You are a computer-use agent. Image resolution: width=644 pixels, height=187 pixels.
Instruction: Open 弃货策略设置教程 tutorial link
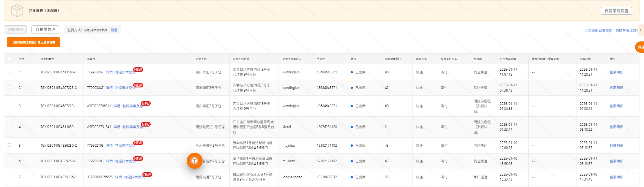coord(598,30)
